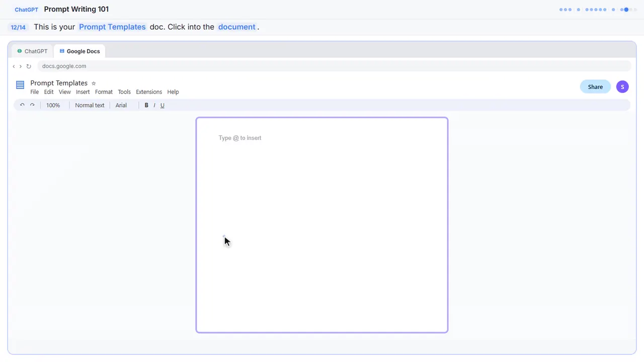Viewport: 644px width, 362px height.
Task: Focus the docs.google.com address bar
Action: click(x=334, y=66)
